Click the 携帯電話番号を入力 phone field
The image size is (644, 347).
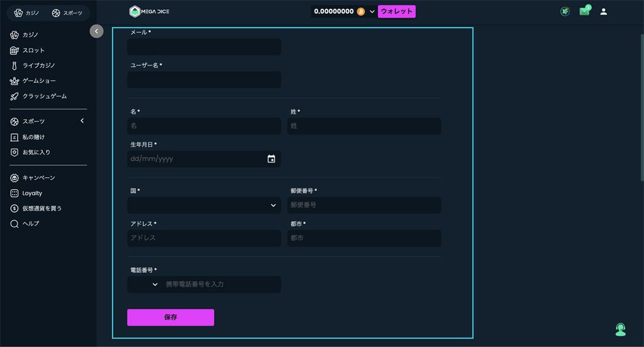pyautogui.click(x=222, y=284)
